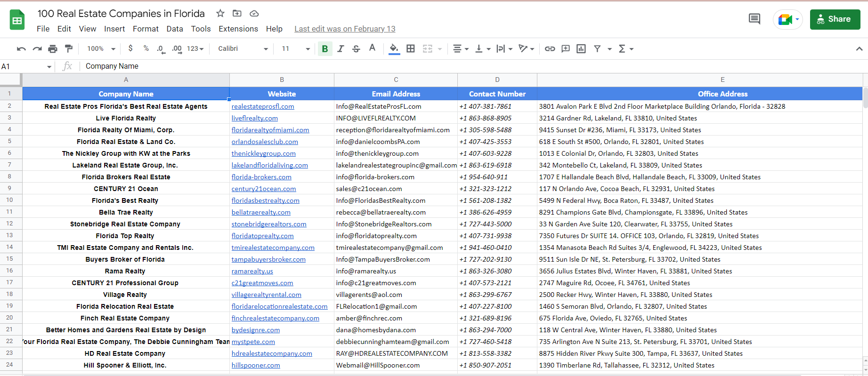Open the fill color picker
This screenshot has width=868, height=376.
pyautogui.click(x=394, y=49)
